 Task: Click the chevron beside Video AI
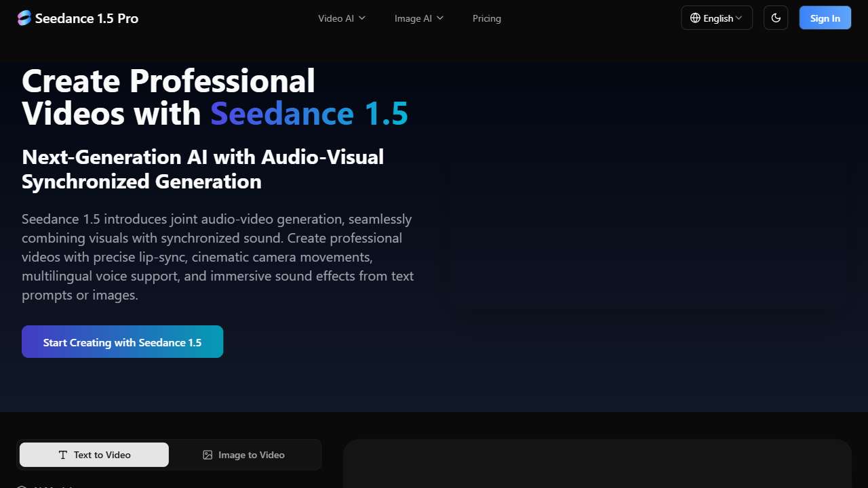click(x=362, y=18)
